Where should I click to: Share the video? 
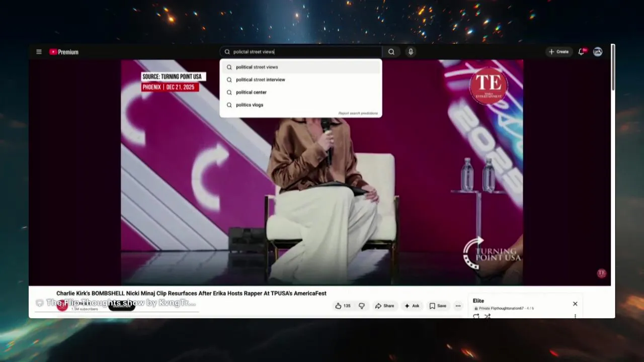385,306
